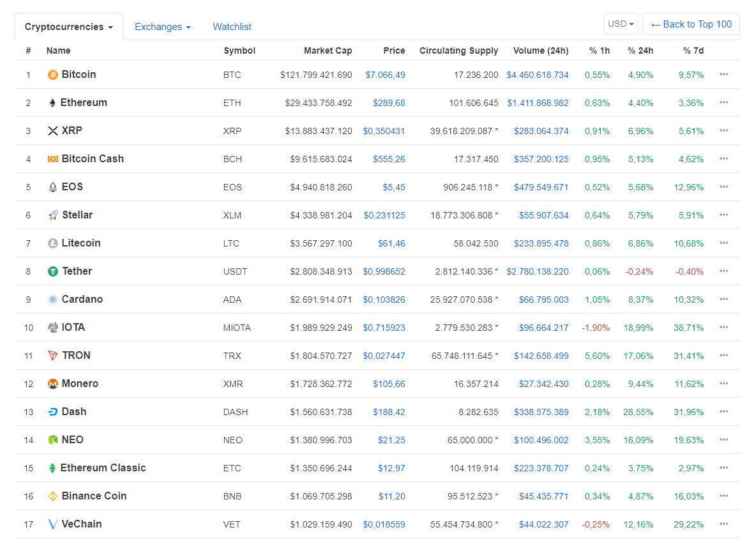The width and height of the screenshot is (756, 539).
Task: Click the Binance Coin logo icon
Action: coord(52,496)
